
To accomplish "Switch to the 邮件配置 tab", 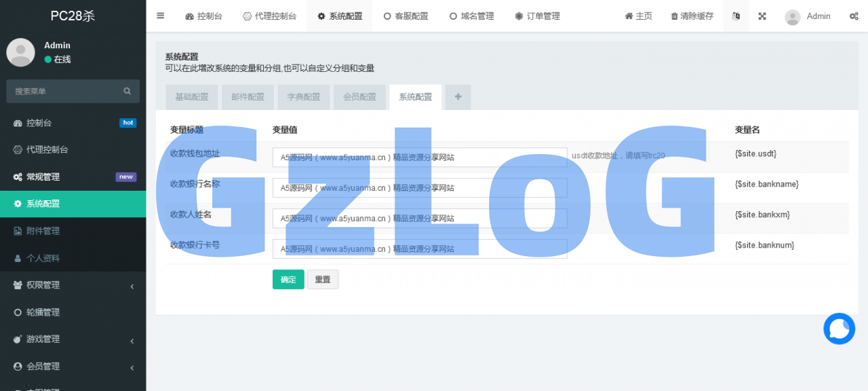I will (248, 97).
